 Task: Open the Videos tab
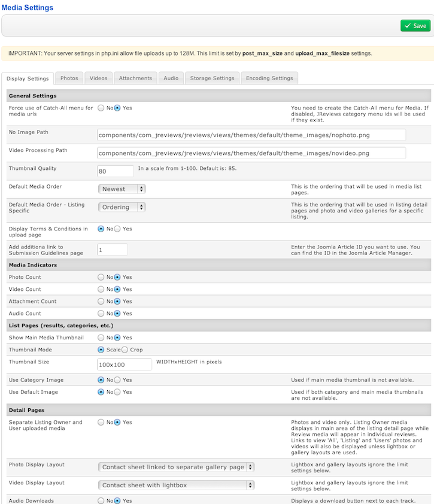coord(99,78)
